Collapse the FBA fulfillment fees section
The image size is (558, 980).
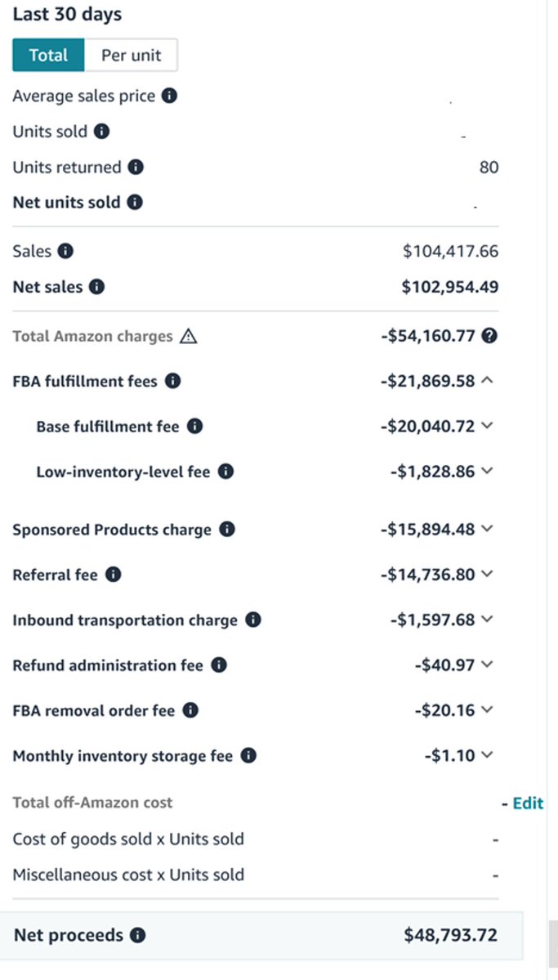pyautogui.click(x=488, y=381)
